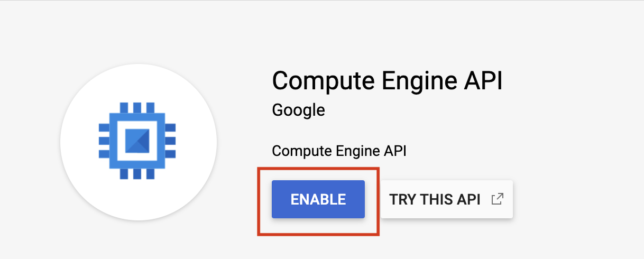This screenshot has width=644, height=259.
Task: Click the bottom pins of the chip icon
Action: [x=137, y=174]
